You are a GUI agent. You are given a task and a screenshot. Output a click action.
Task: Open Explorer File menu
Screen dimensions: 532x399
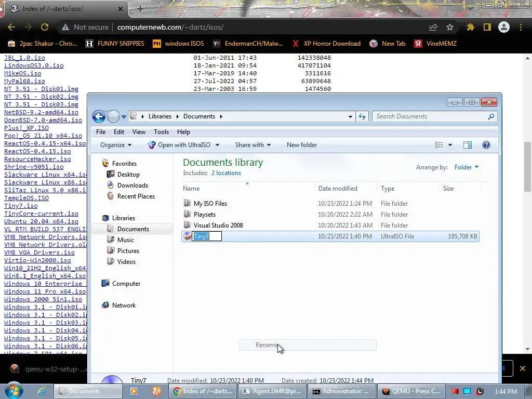pyautogui.click(x=101, y=131)
